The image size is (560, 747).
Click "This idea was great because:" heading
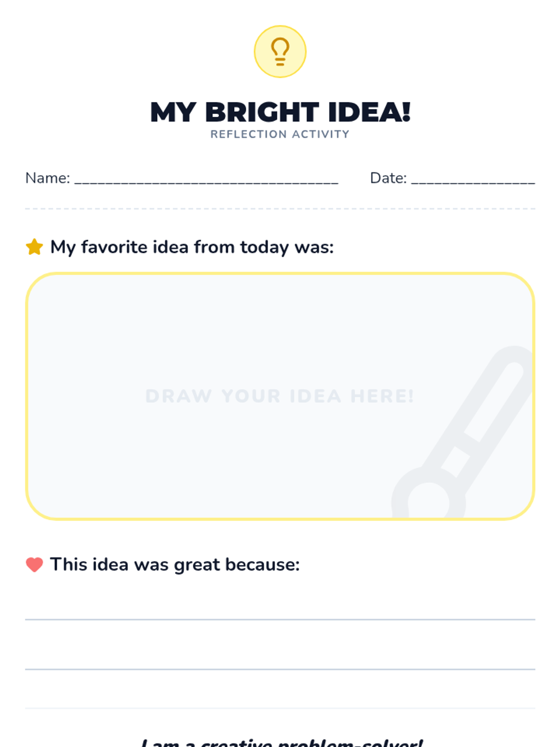tap(175, 564)
